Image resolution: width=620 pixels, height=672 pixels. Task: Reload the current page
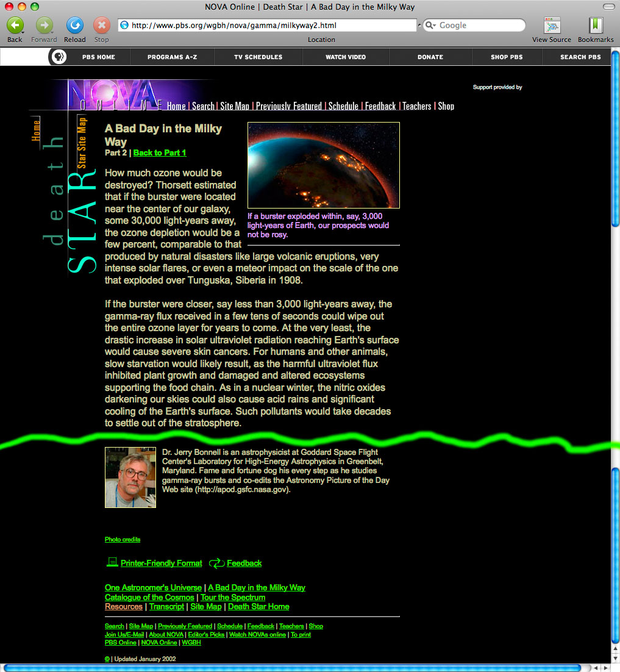coord(74,25)
